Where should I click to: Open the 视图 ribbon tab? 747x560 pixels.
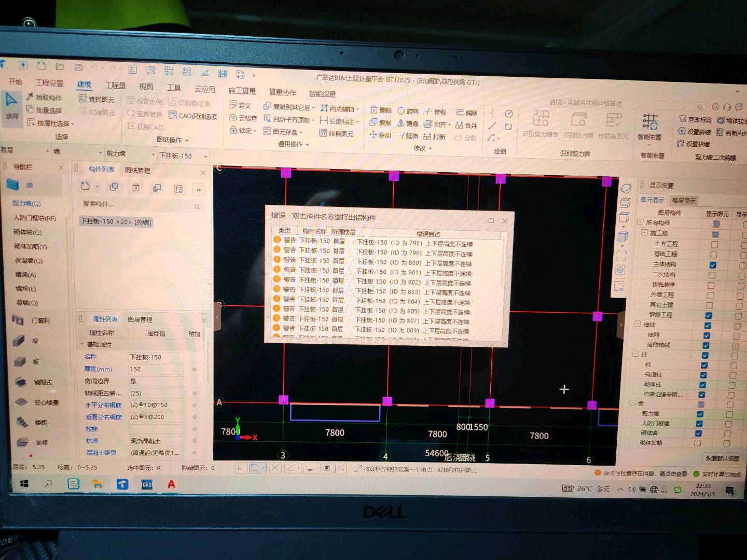pyautogui.click(x=146, y=86)
